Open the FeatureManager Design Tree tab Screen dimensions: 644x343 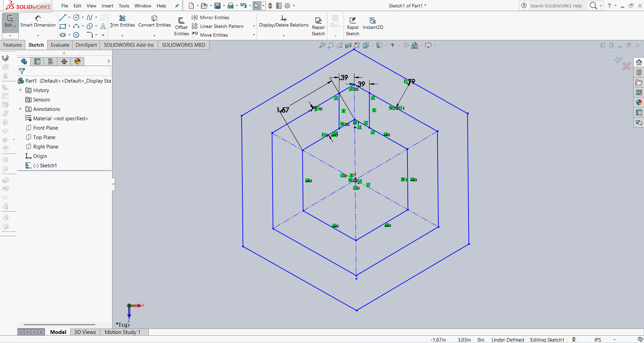pos(24,61)
